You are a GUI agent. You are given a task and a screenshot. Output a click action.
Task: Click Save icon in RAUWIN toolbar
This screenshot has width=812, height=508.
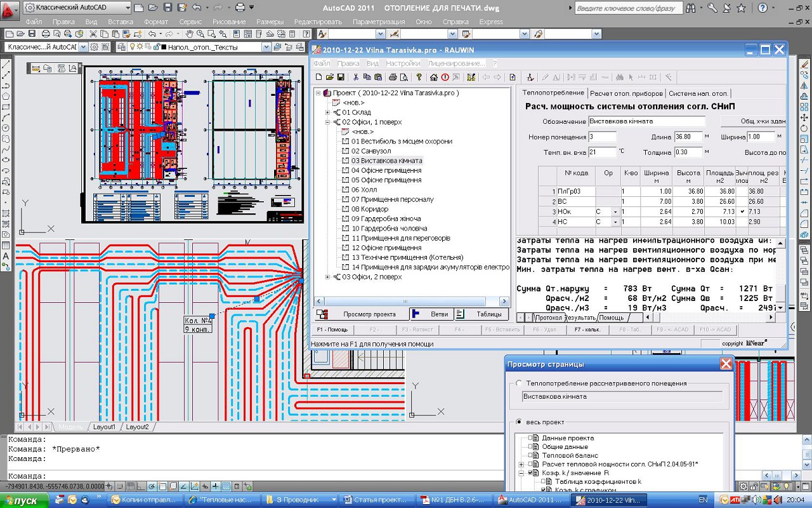(341, 77)
